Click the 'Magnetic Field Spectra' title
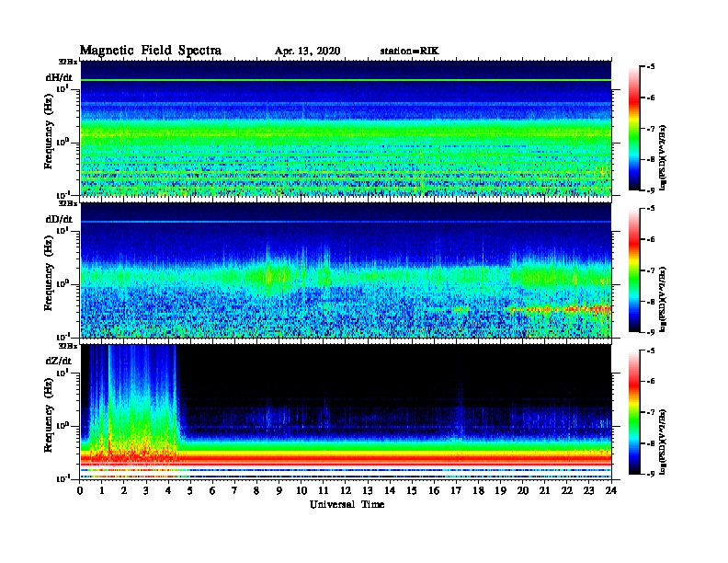Viewport: 728px width, 563px height. tap(151, 51)
